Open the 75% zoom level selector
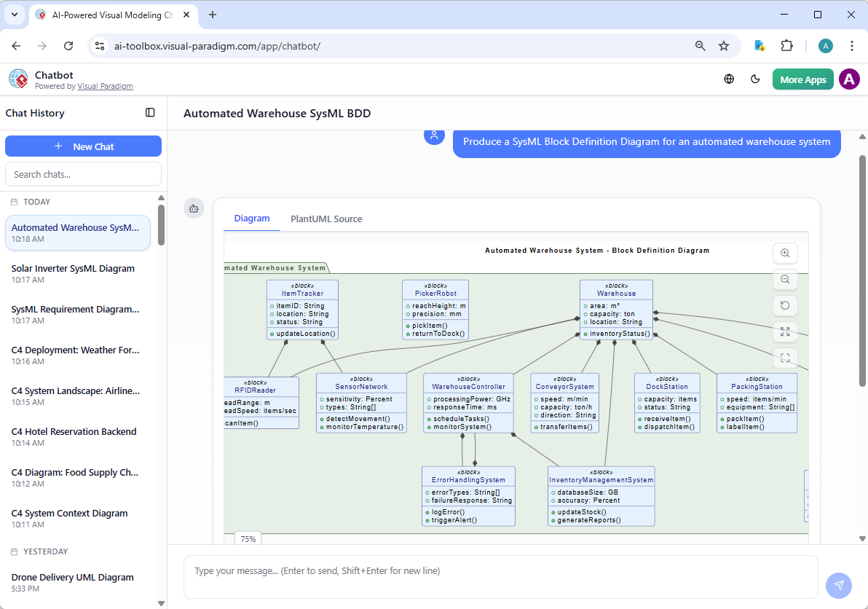 pos(248,538)
